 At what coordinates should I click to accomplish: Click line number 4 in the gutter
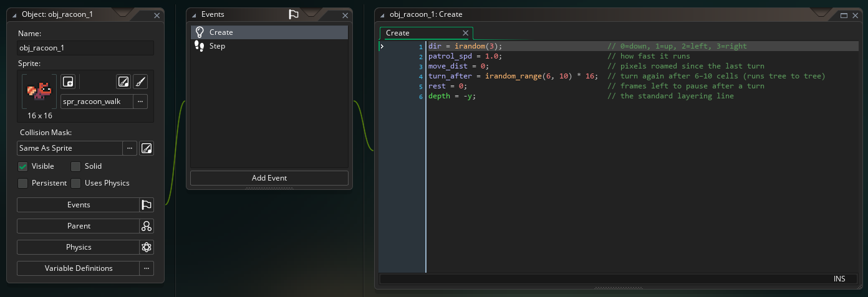pos(421,77)
